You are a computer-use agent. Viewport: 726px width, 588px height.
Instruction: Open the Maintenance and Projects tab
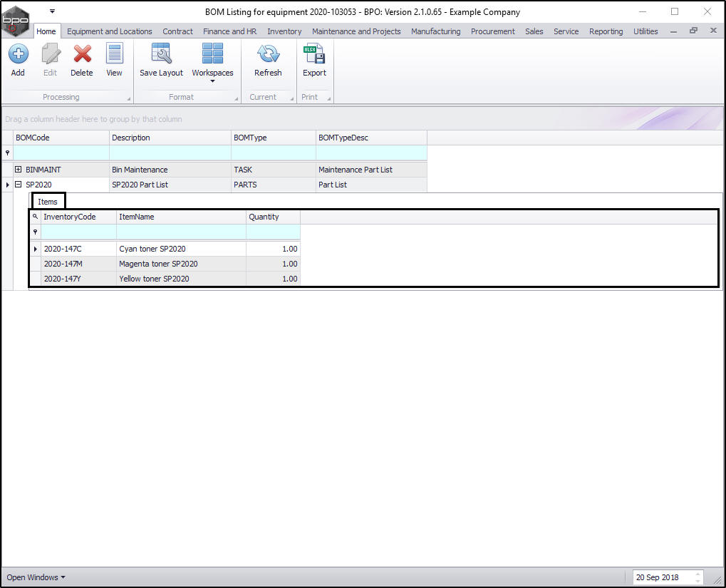pyautogui.click(x=356, y=31)
